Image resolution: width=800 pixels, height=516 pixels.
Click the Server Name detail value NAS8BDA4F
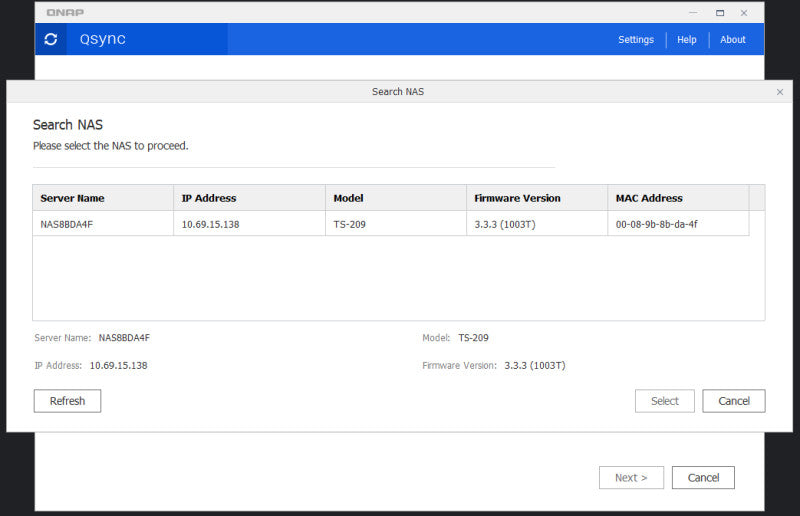point(124,337)
